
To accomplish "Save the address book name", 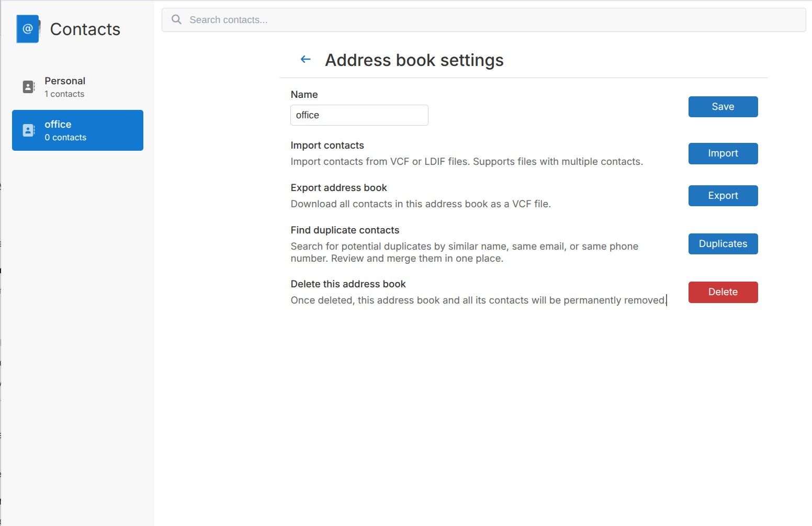I will coord(723,107).
